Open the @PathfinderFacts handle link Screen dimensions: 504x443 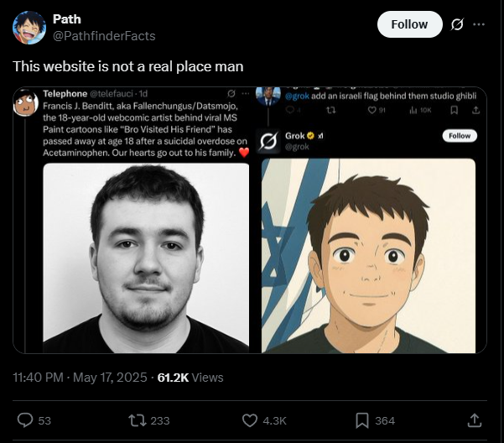pos(104,36)
